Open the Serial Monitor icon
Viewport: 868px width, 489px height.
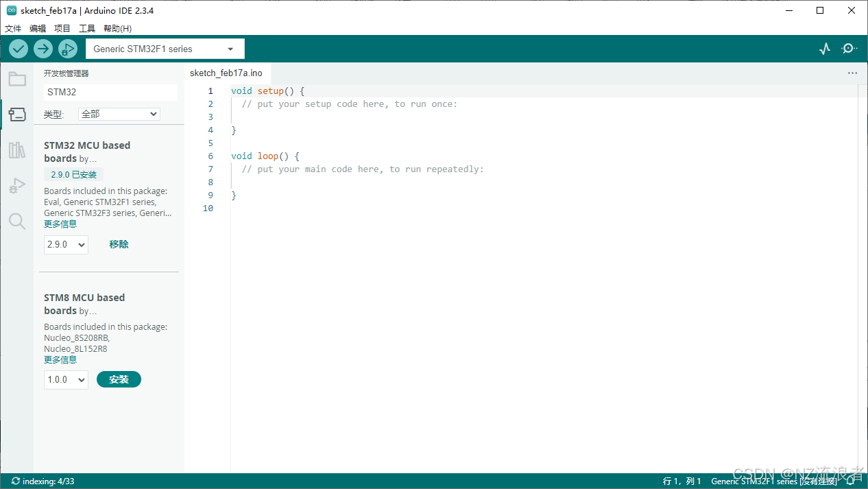coord(849,49)
